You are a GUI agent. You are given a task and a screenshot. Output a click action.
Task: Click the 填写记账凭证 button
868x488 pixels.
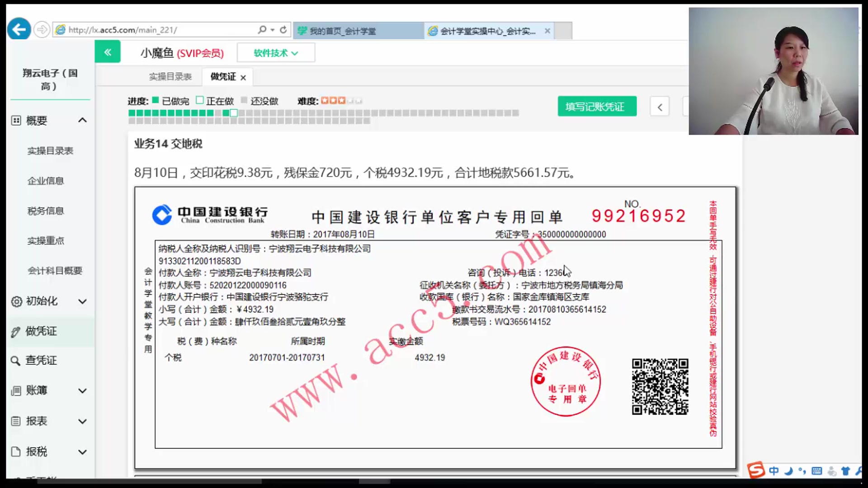(597, 107)
